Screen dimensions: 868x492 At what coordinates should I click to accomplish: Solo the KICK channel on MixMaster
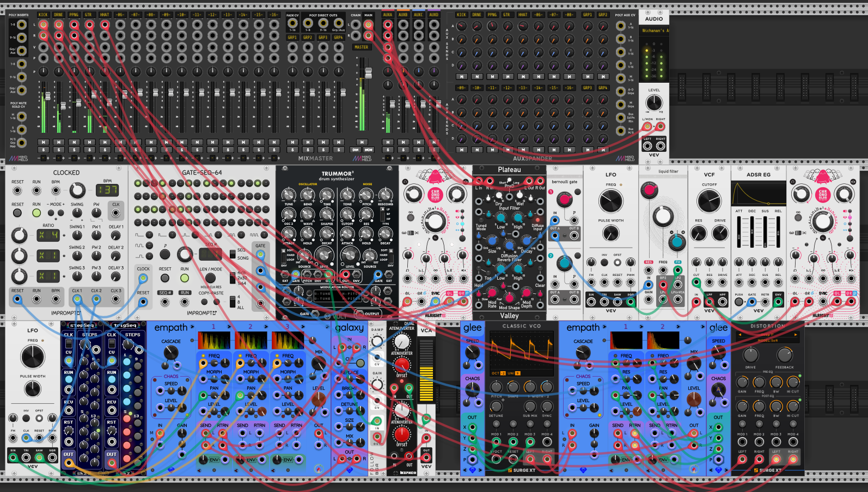coord(44,150)
